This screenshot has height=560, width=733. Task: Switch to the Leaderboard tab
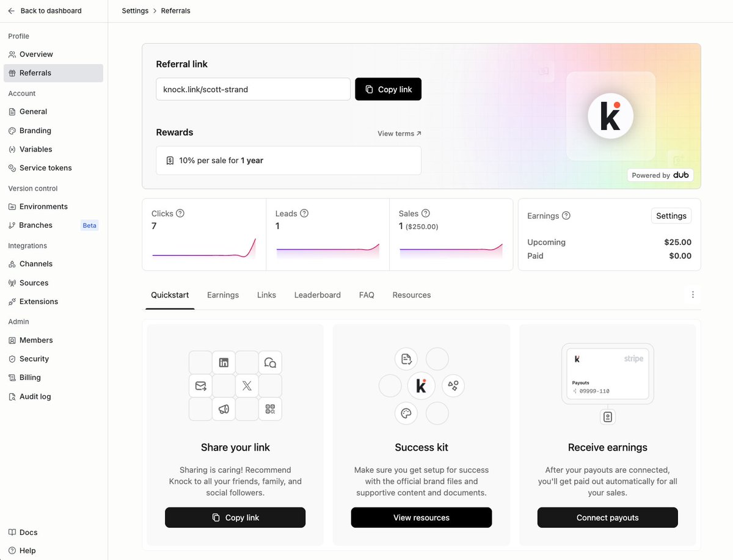[318, 295]
